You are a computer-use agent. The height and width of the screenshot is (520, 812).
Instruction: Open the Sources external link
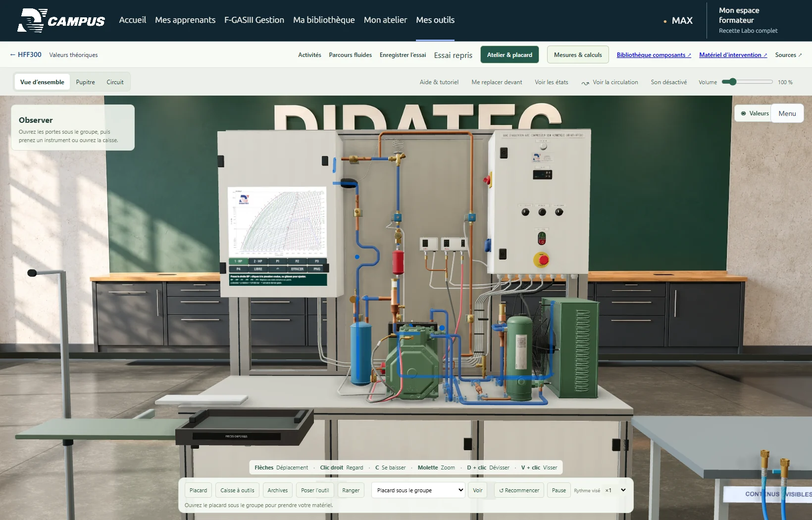(788, 55)
